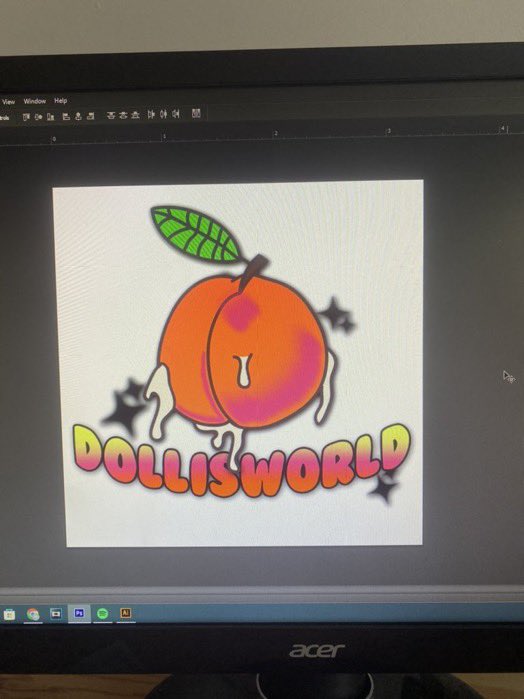Switch to Google Chrome in the taskbar
Viewport: 524px width, 699px height.
click(33, 614)
